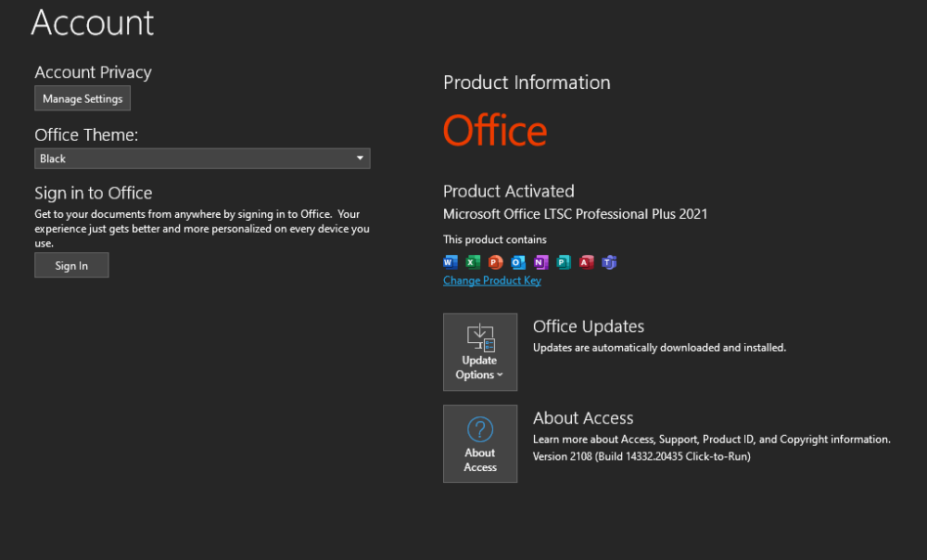Click the About Access heading text

[x=583, y=418]
